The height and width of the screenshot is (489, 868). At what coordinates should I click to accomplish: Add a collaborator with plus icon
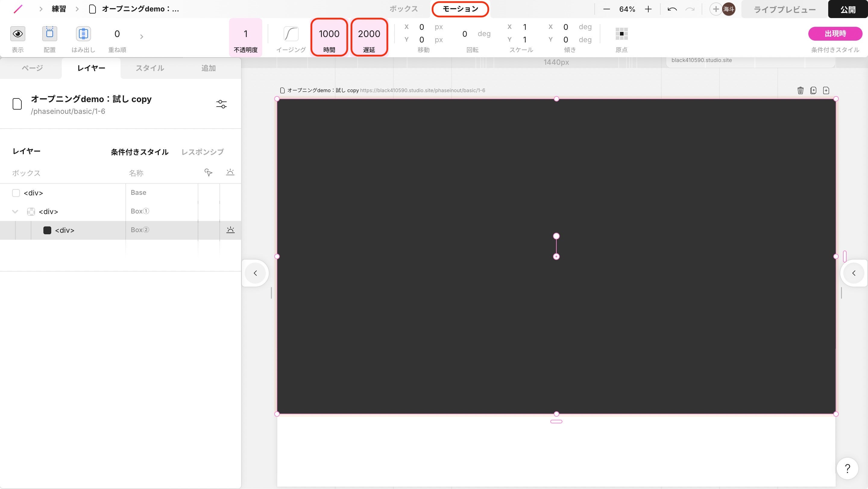715,9
